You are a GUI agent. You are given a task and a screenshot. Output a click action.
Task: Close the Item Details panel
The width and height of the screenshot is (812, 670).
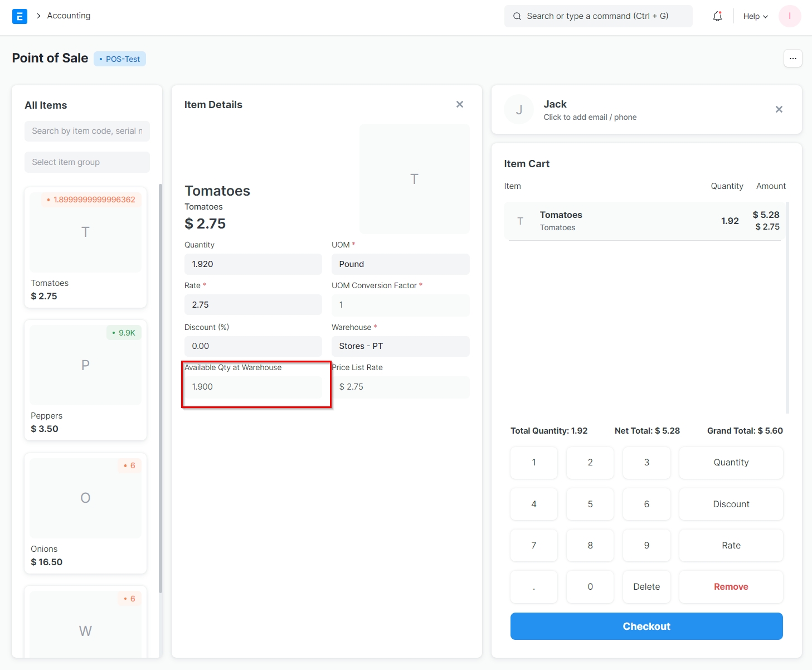coord(459,104)
